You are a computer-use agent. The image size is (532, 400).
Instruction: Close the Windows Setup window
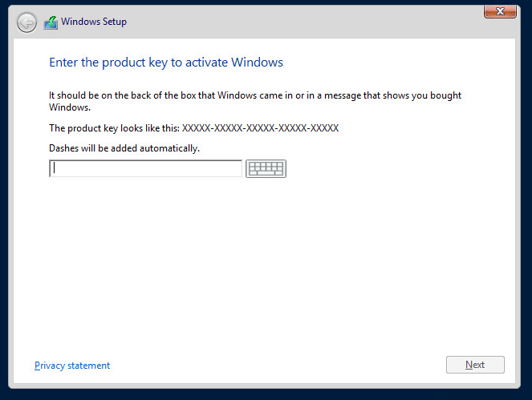[x=500, y=11]
